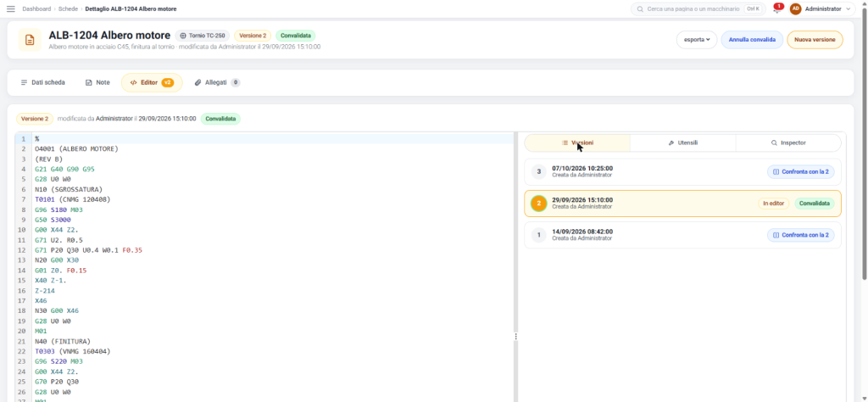Click the Convalidata badge in header
Image resolution: width=868 pixels, height=402 pixels.
(x=296, y=36)
